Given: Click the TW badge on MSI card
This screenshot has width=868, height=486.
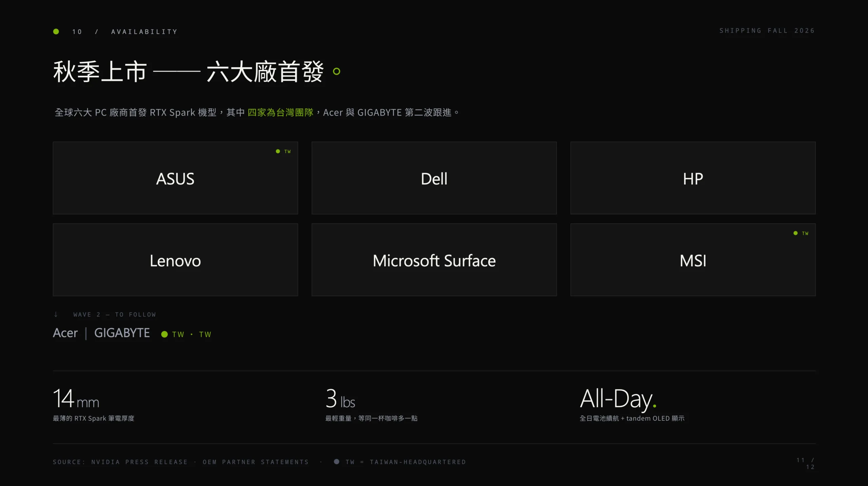Looking at the screenshot, I should 801,233.
